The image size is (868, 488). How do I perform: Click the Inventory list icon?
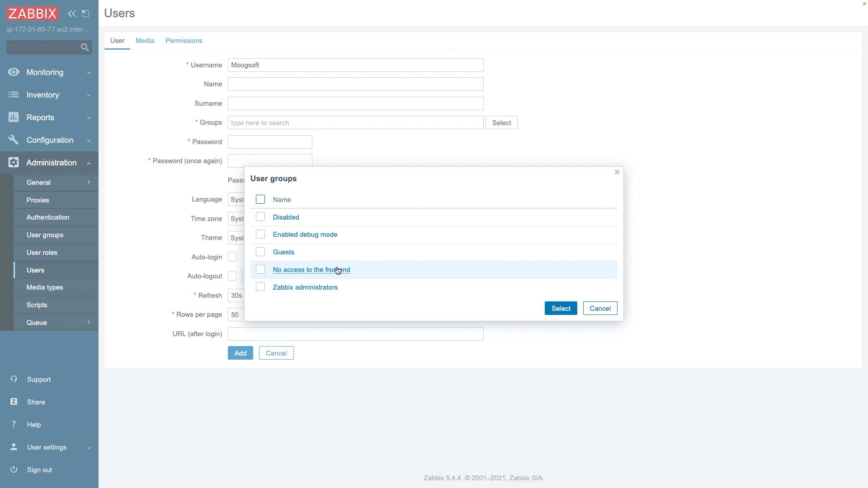pos(14,94)
